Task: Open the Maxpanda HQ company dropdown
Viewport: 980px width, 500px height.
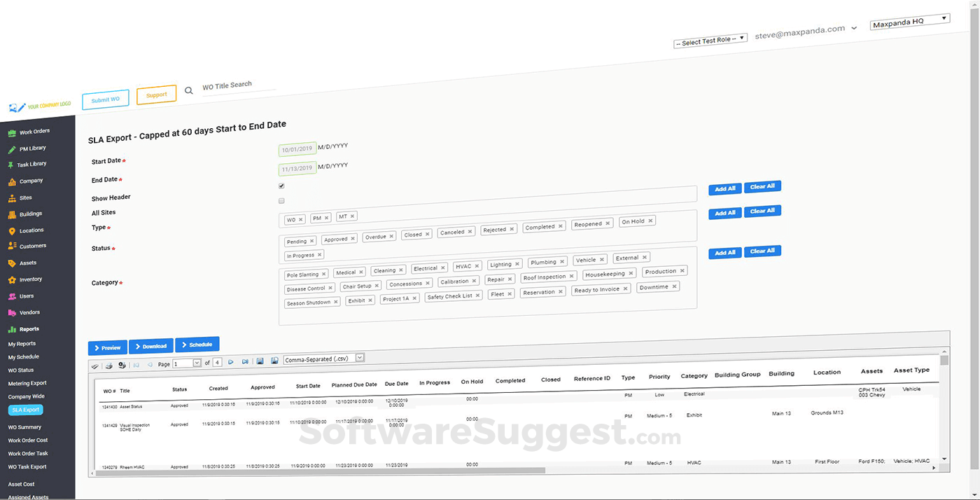Action: tap(909, 22)
